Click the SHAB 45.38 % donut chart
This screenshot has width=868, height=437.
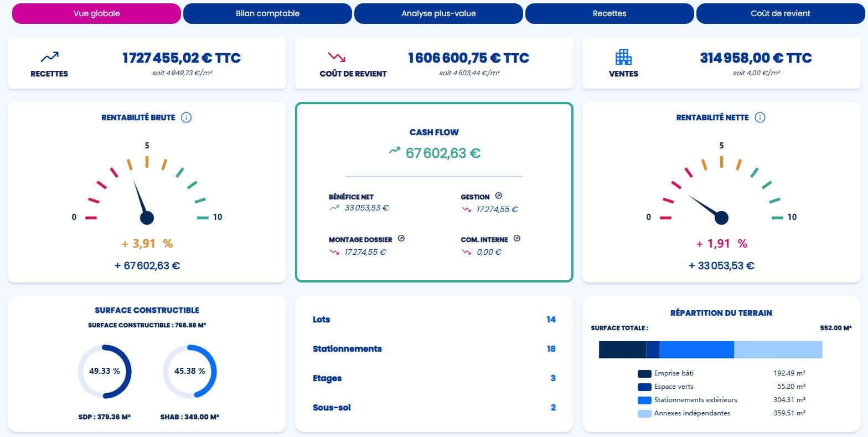[190, 372]
